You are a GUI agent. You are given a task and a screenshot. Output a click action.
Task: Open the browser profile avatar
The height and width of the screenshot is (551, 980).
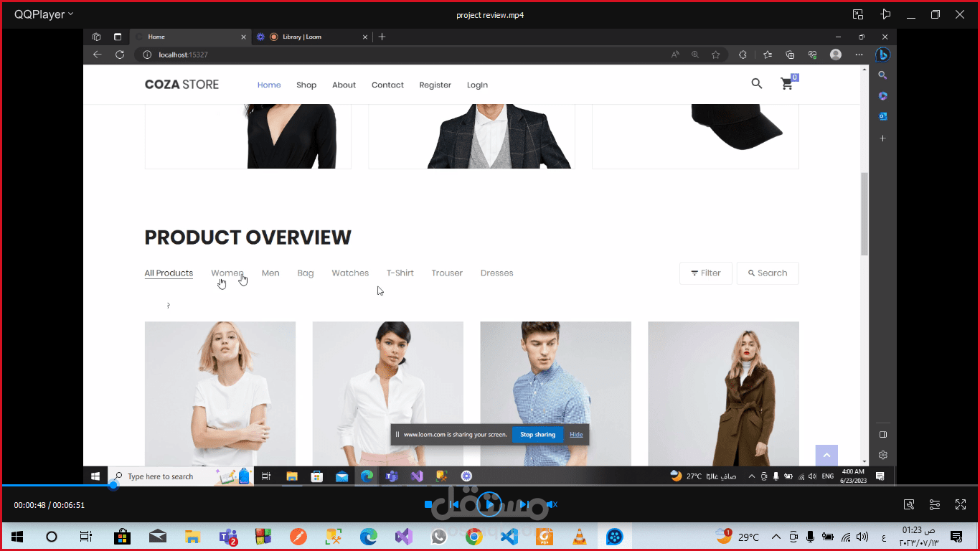click(836, 55)
